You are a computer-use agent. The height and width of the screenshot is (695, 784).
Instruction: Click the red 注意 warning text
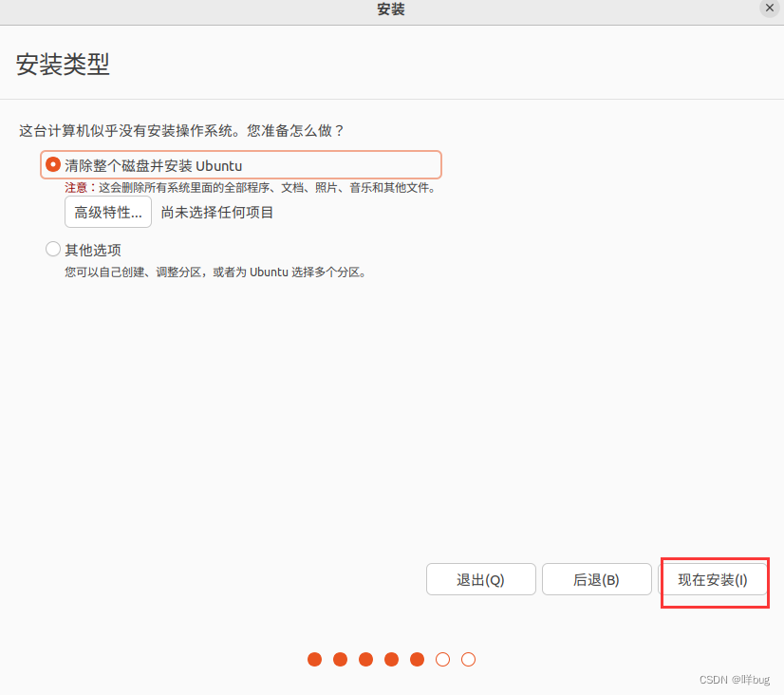tap(76, 188)
